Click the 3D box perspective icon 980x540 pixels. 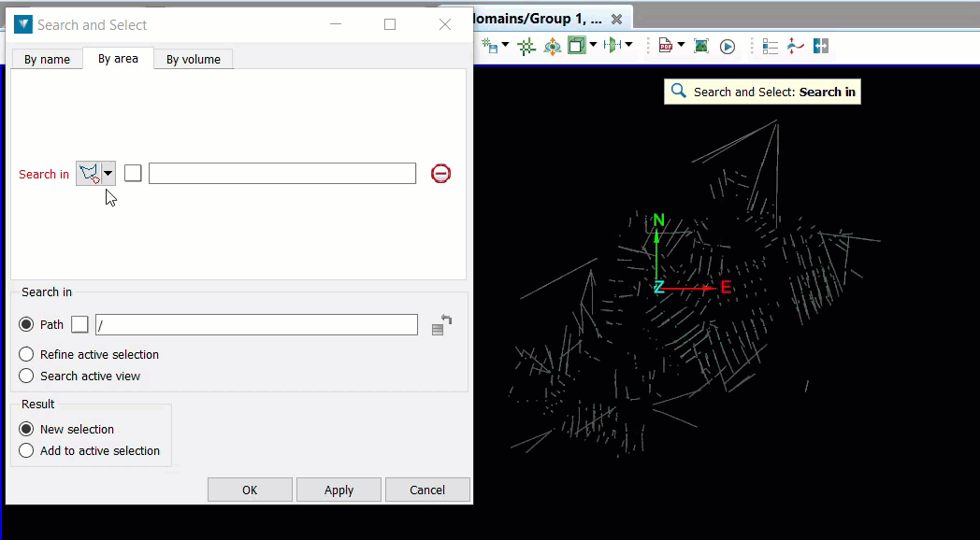tap(577, 46)
